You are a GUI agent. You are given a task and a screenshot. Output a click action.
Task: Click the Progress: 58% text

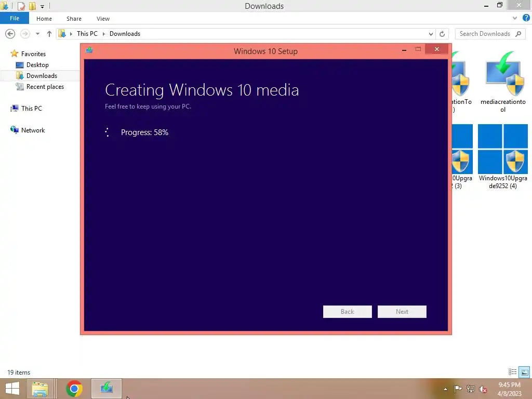pos(144,132)
